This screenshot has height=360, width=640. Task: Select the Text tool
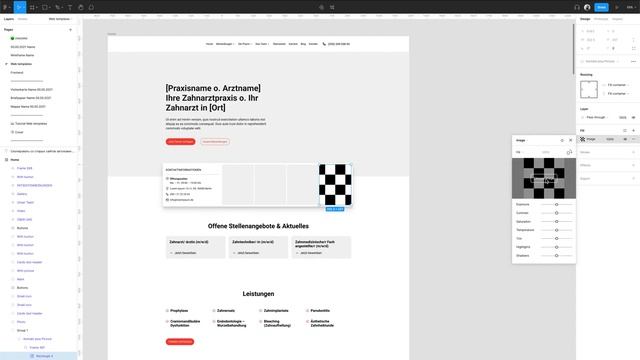click(x=70, y=7)
